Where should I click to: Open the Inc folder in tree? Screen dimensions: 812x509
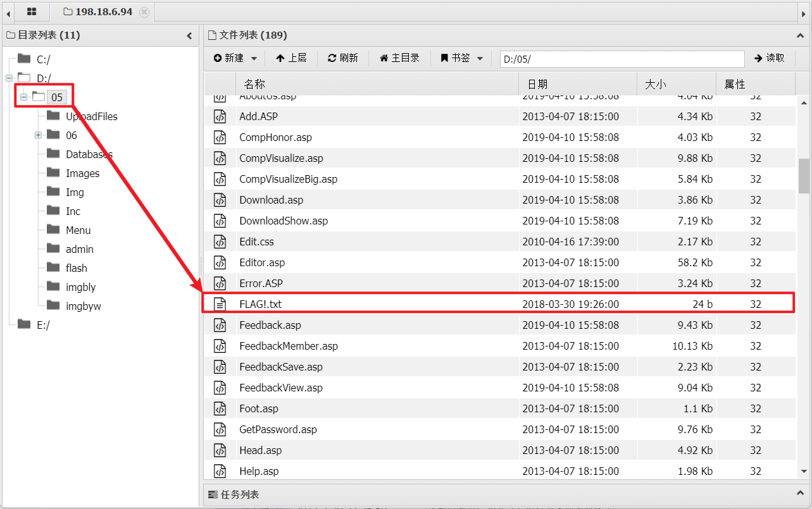click(73, 211)
